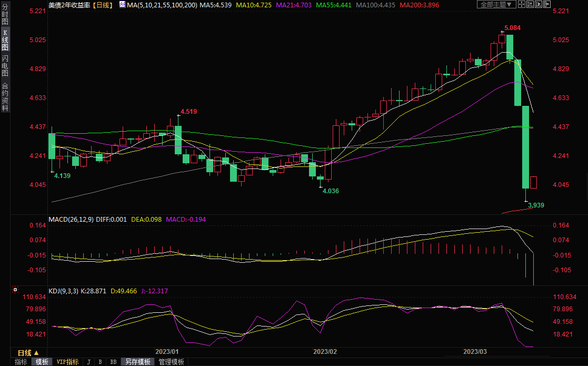Select the J indicator shortcut
The width and height of the screenshot is (588, 366).
pyautogui.click(x=88, y=362)
